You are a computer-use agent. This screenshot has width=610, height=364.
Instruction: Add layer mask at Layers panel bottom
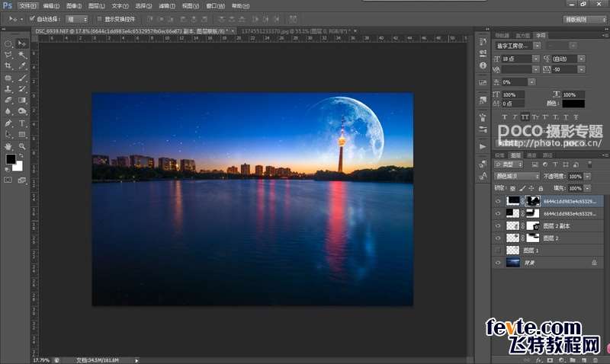[x=550, y=360]
